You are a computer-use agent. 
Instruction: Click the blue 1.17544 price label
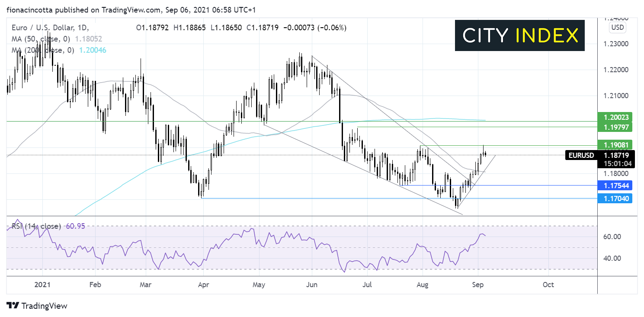pyautogui.click(x=615, y=186)
